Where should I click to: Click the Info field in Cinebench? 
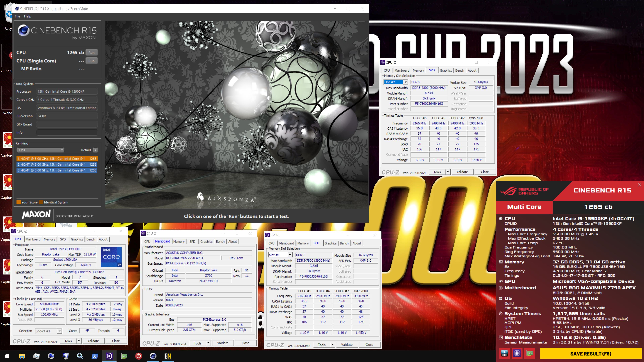(67, 133)
